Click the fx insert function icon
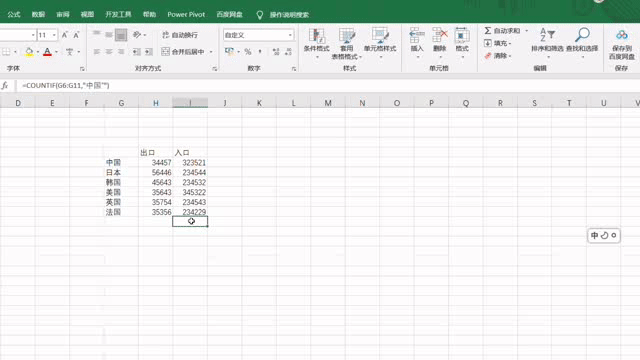 5,85
